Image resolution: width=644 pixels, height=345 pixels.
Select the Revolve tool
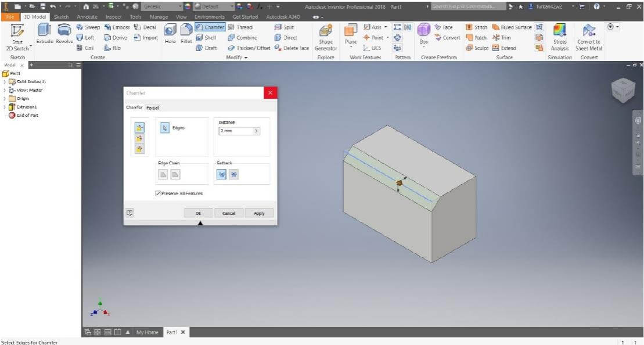coord(64,33)
